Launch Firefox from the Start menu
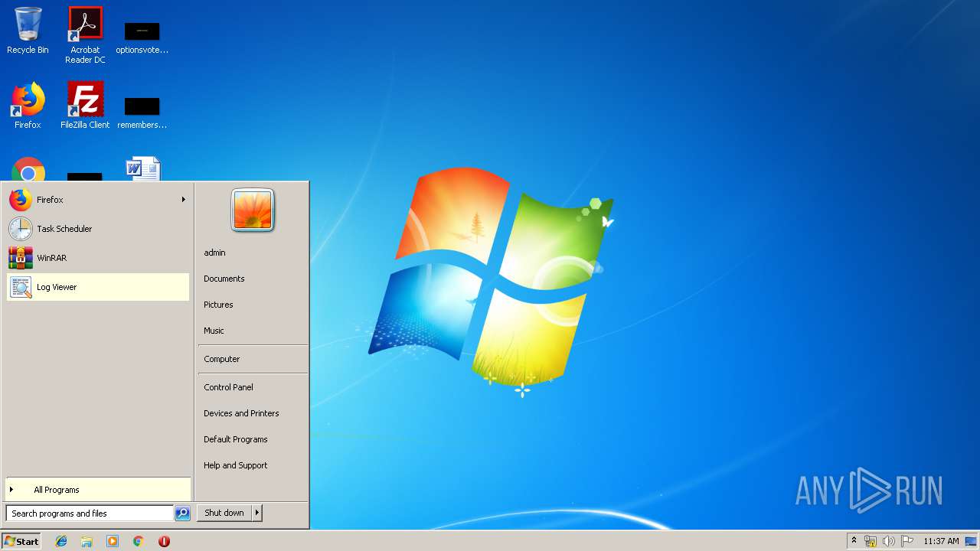Screen dimensions: 980x551 (x=98, y=200)
